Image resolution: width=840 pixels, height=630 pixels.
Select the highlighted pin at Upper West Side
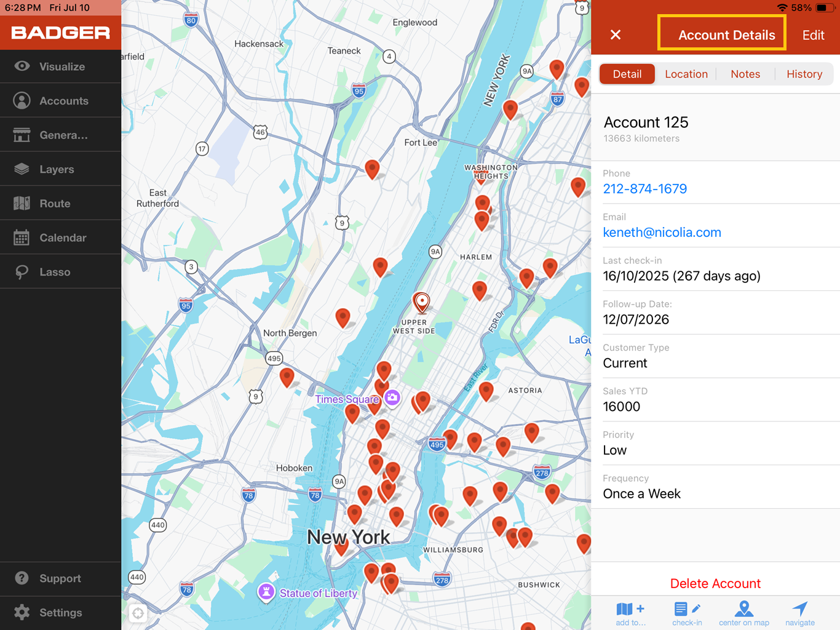422,302
